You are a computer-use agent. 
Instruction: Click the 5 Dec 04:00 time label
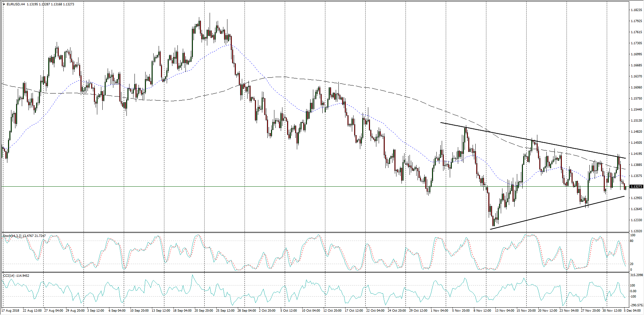pos(632,311)
